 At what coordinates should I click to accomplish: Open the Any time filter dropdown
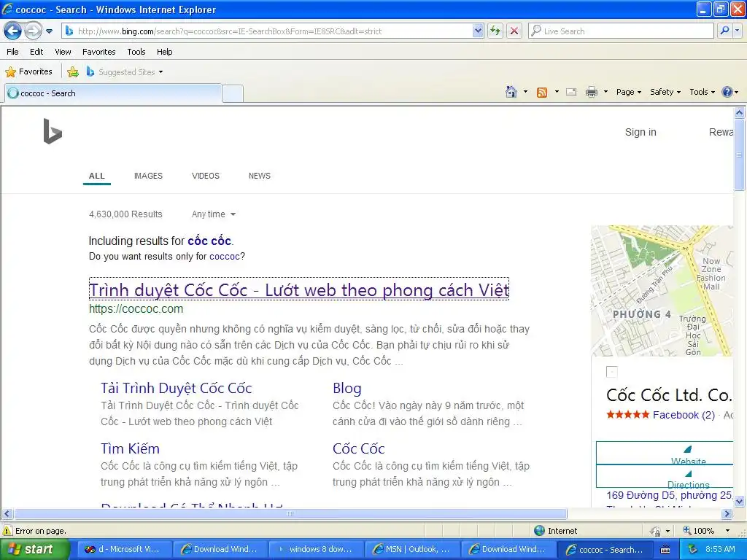(x=214, y=214)
